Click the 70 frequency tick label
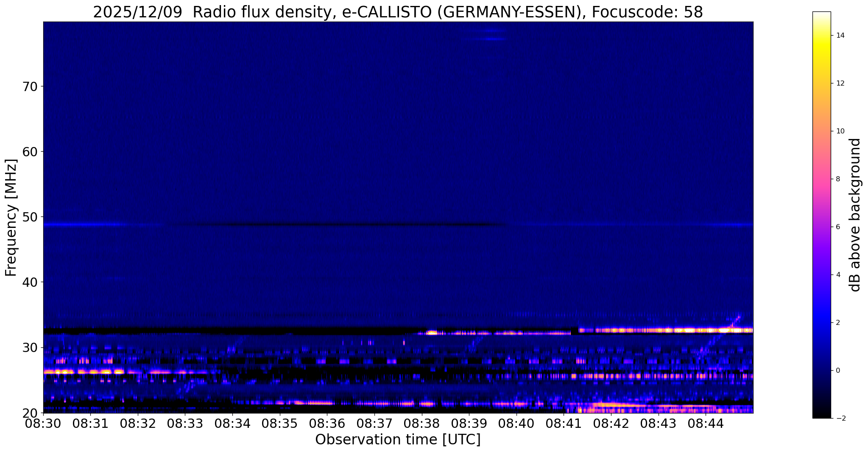868x452 pixels. point(29,86)
